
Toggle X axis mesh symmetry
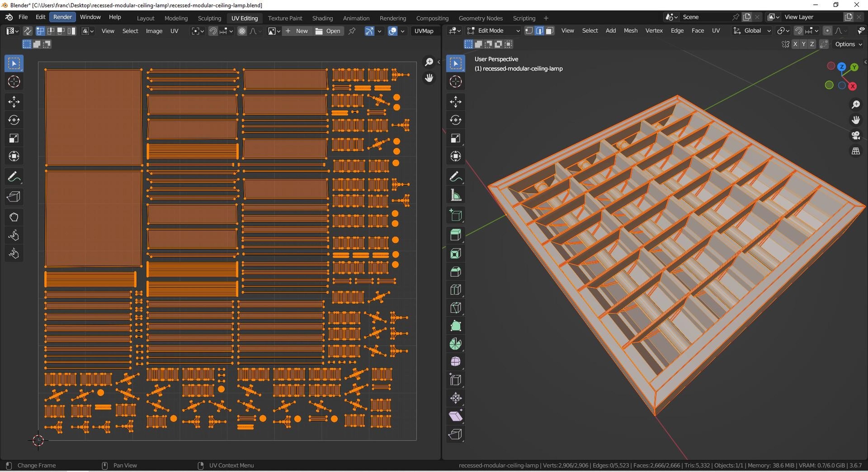[795, 44]
